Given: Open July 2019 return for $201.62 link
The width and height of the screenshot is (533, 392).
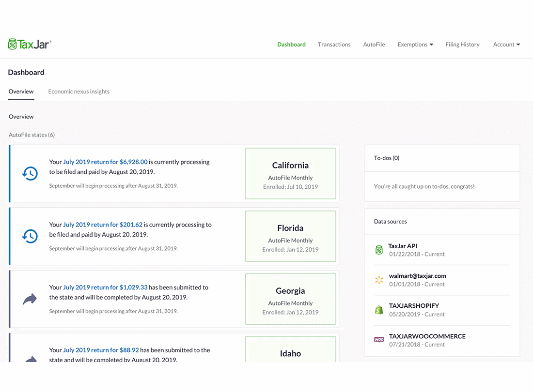Looking at the screenshot, I should coord(103,225).
